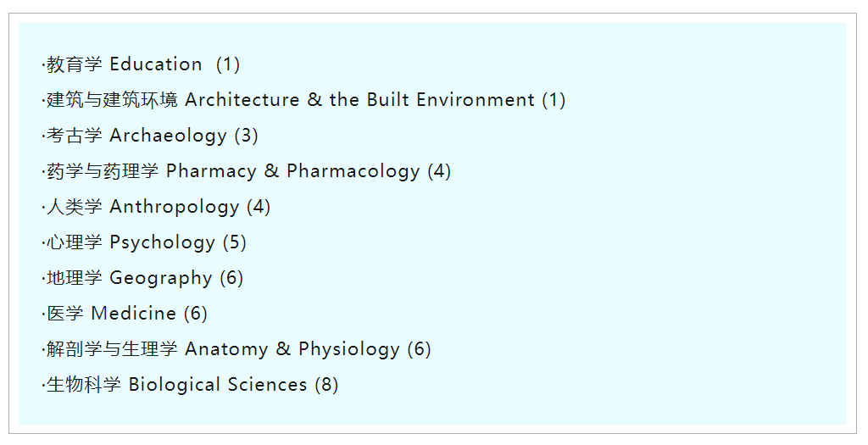Click the count (6) beside Geography

[231, 278]
